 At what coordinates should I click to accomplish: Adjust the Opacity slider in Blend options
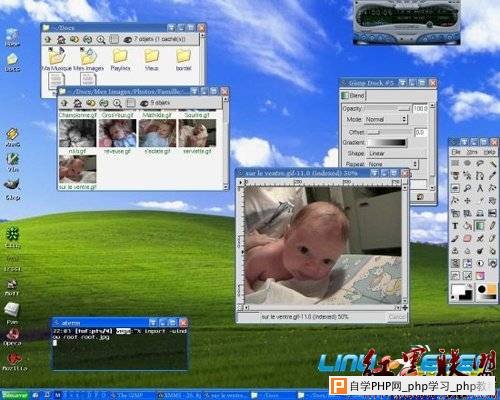point(387,108)
